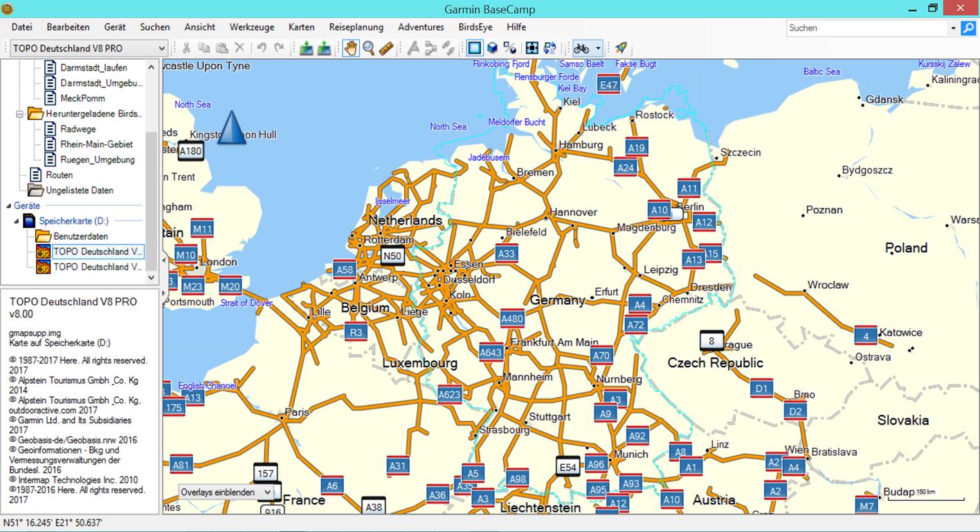Click the rocket Adventure icon
The image size is (980, 532).
point(621,48)
